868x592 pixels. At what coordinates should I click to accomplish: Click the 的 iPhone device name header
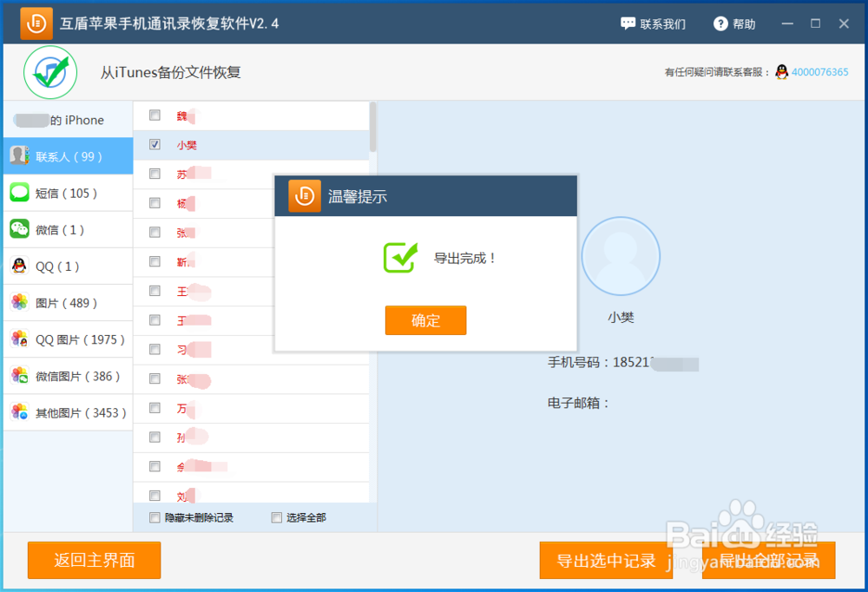click(x=77, y=120)
